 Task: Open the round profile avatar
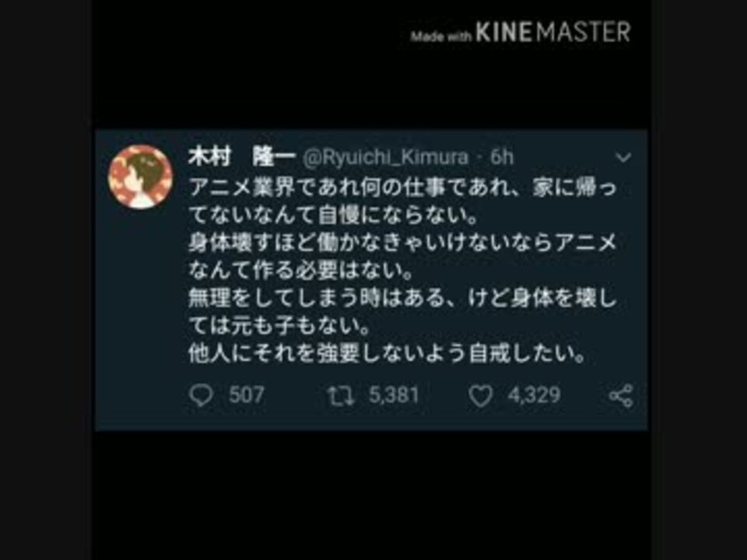[x=141, y=177]
